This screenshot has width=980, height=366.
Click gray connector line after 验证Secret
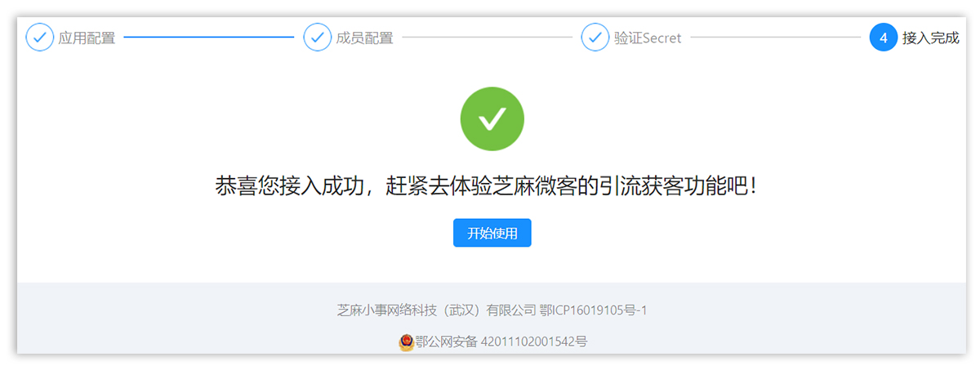coord(775,37)
